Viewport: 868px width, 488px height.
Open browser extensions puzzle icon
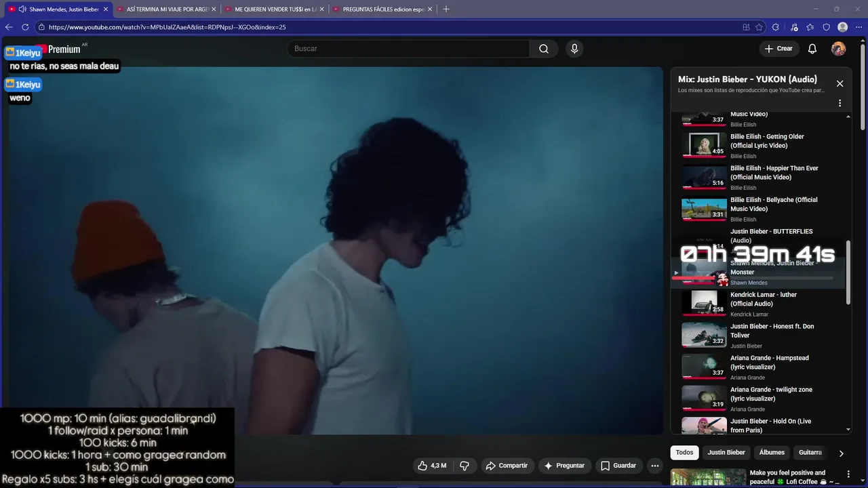point(776,27)
